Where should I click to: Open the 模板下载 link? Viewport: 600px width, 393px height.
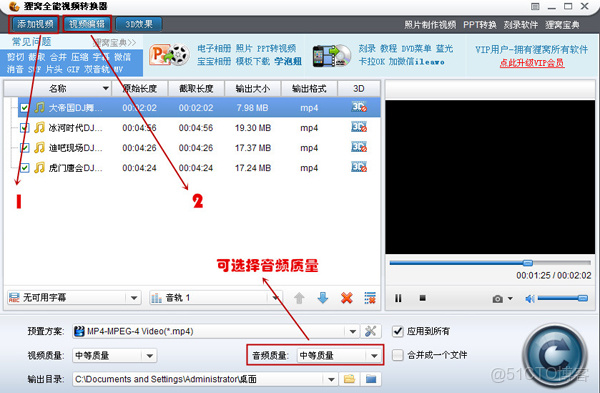(253, 61)
